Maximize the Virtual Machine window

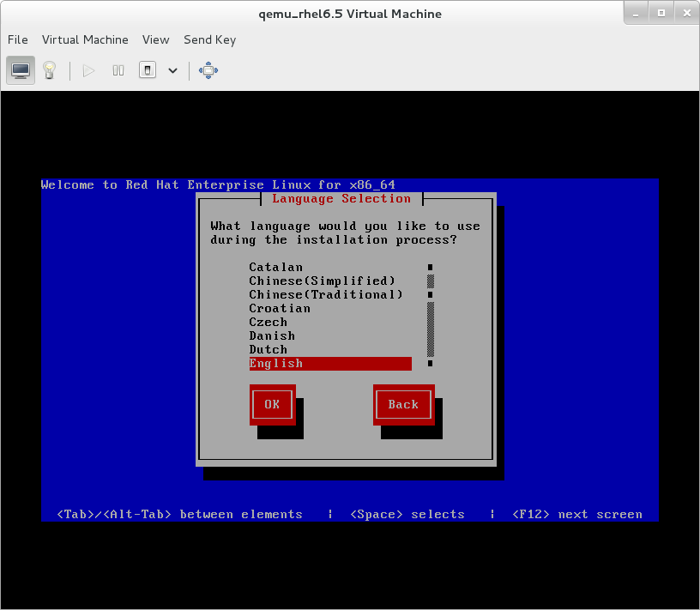(661, 14)
